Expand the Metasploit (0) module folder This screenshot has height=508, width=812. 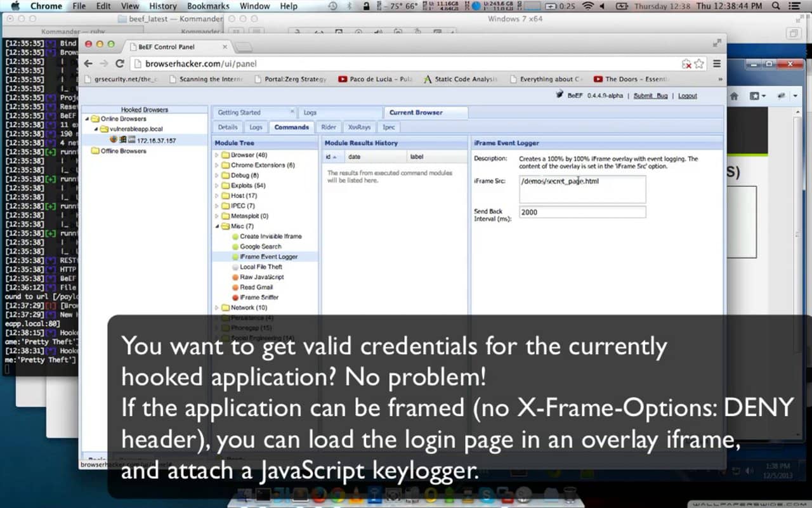pyautogui.click(x=217, y=216)
